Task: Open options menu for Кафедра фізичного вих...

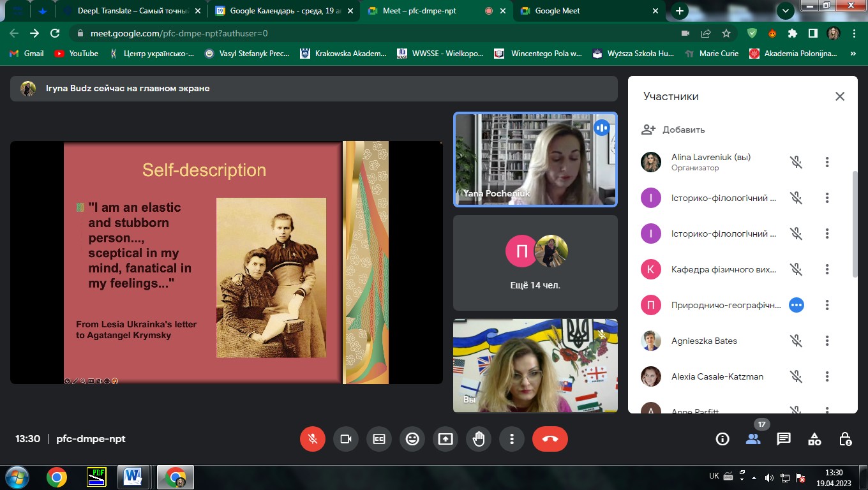Action: [x=827, y=269]
